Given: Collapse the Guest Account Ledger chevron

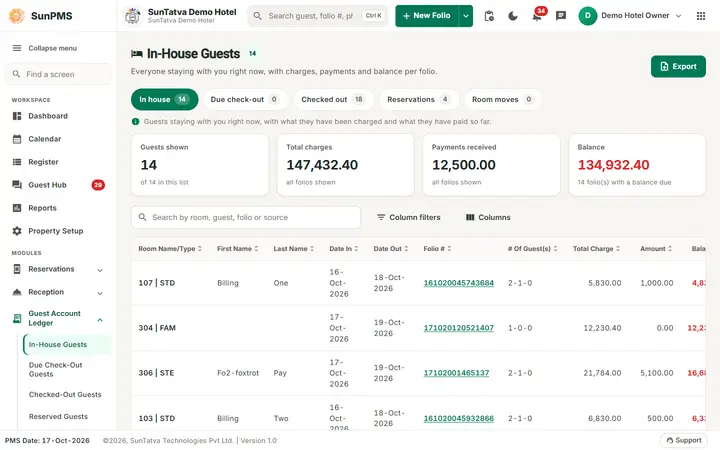Looking at the screenshot, I should point(100,320).
